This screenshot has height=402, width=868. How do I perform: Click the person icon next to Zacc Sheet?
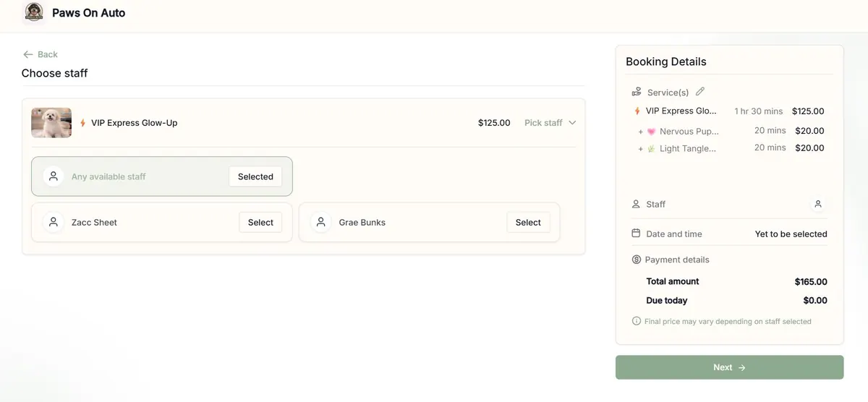tap(53, 222)
